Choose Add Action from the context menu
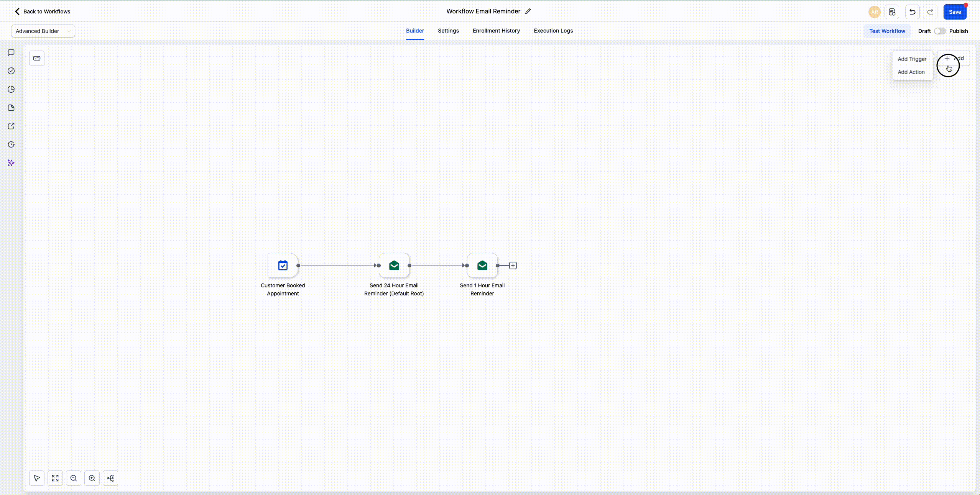The image size is (980, 495). click(911, 72)
